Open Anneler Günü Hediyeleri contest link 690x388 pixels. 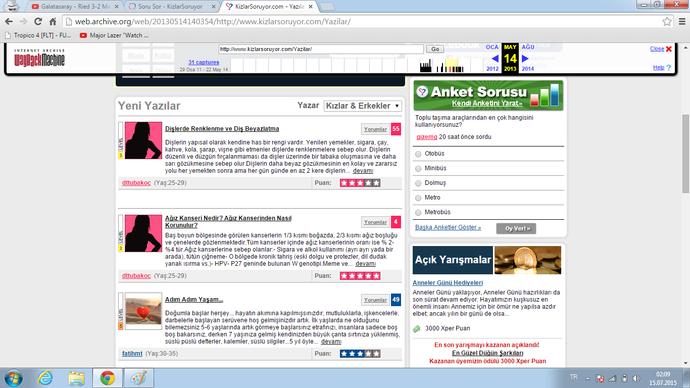point(448,283)
